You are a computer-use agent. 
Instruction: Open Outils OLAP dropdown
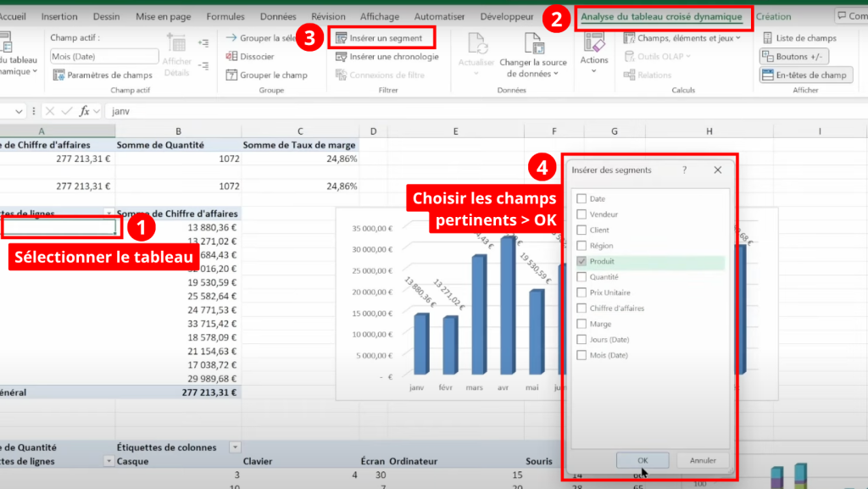[x=657, y=57]
